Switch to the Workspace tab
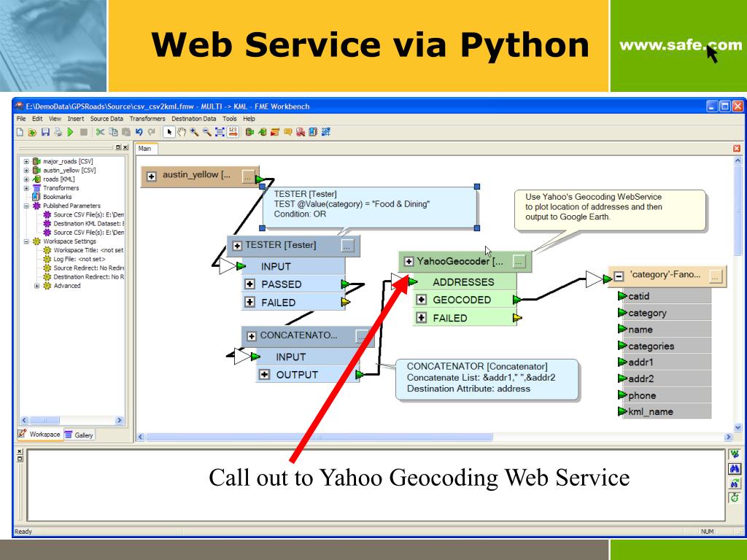Image resolution: width=747 pixels, height=560 pixels. (x=39, y=434)
